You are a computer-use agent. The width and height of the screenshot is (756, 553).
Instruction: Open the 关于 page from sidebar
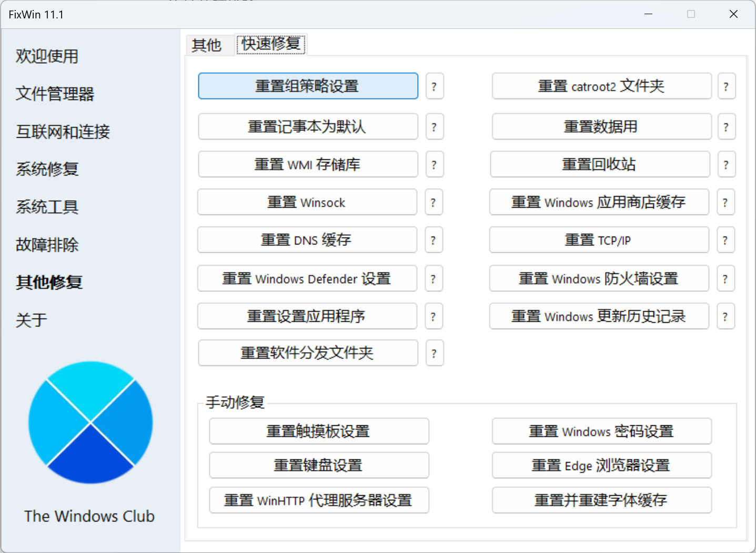tap(32, 320)
